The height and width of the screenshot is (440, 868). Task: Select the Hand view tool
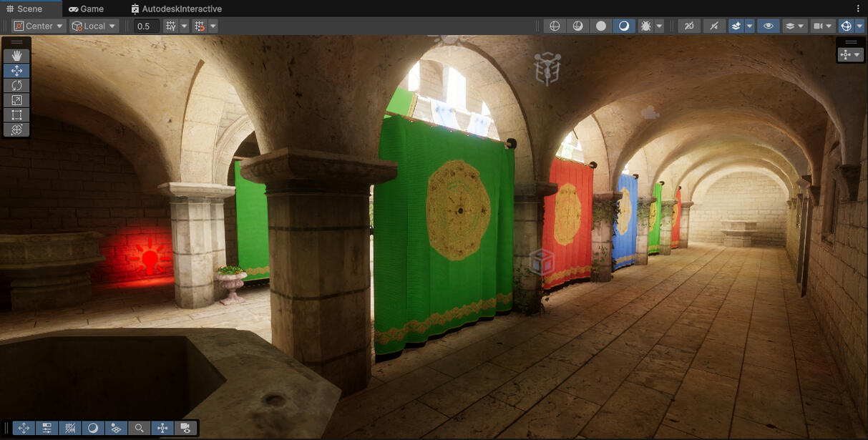tap(16, 56)
